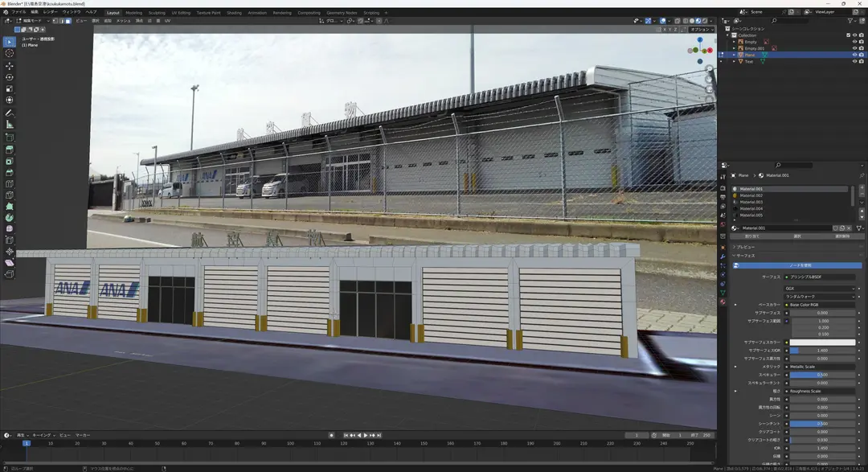Screen dimensions: 868x472
Task: Select the Inset Faces tool
Action: (x=10, y=161)
